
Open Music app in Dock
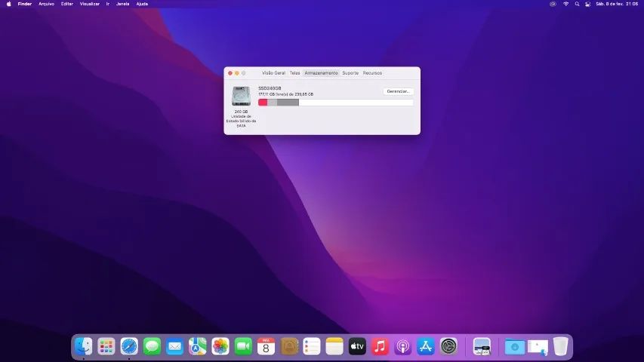380,346
